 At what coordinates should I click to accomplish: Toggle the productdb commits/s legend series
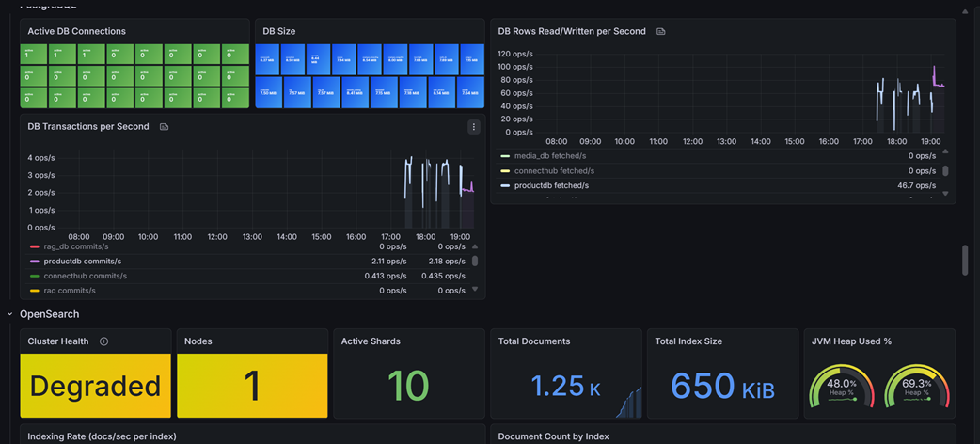(83, 262)
